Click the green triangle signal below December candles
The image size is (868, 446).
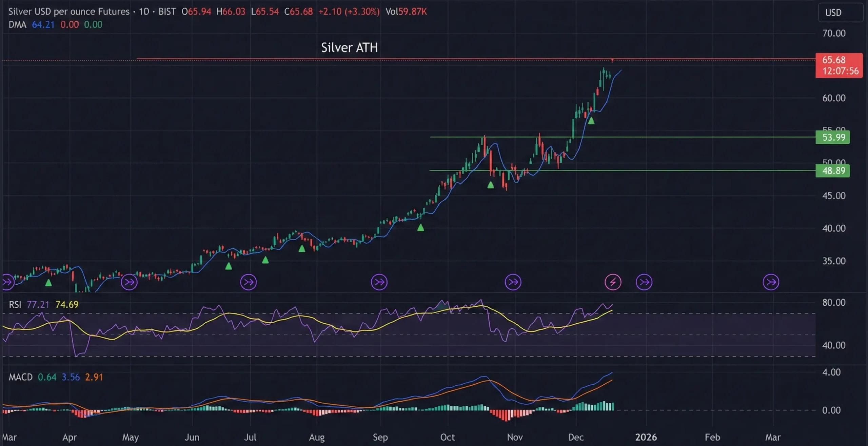(591, 121)
